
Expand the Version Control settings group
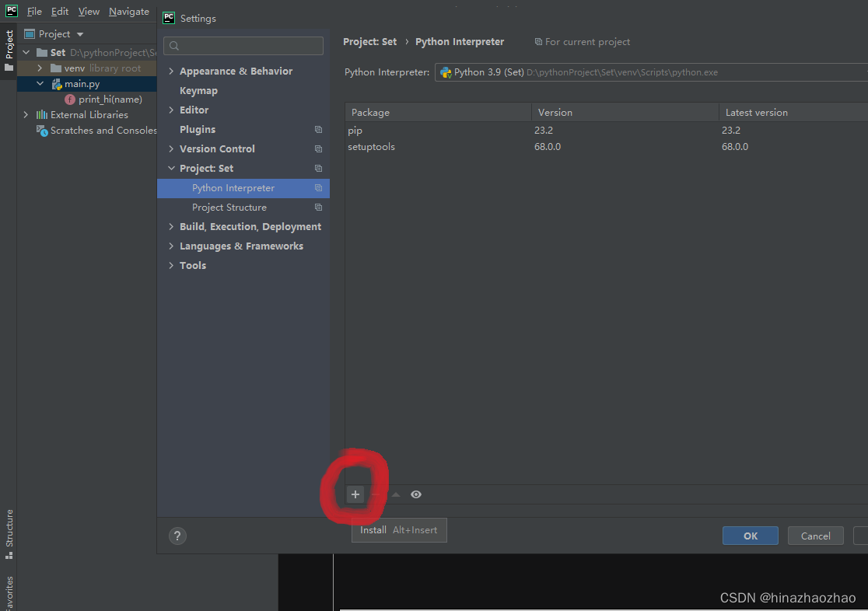[171, 149]
